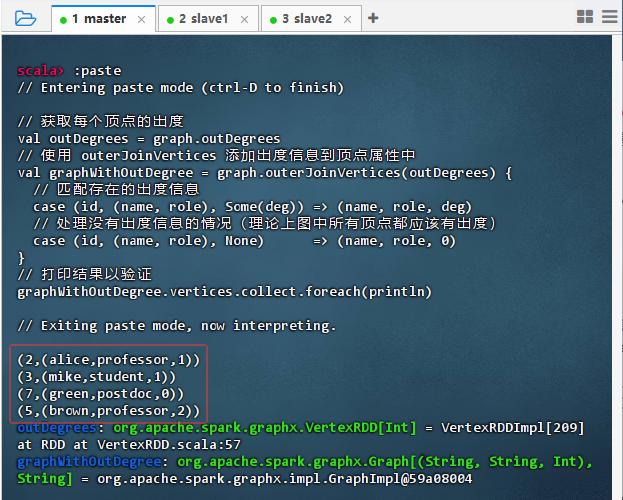The height and width of the screenshot is (500, 623).
Task: Click output '(3,(mike,student,1))'
Action: 96,377
